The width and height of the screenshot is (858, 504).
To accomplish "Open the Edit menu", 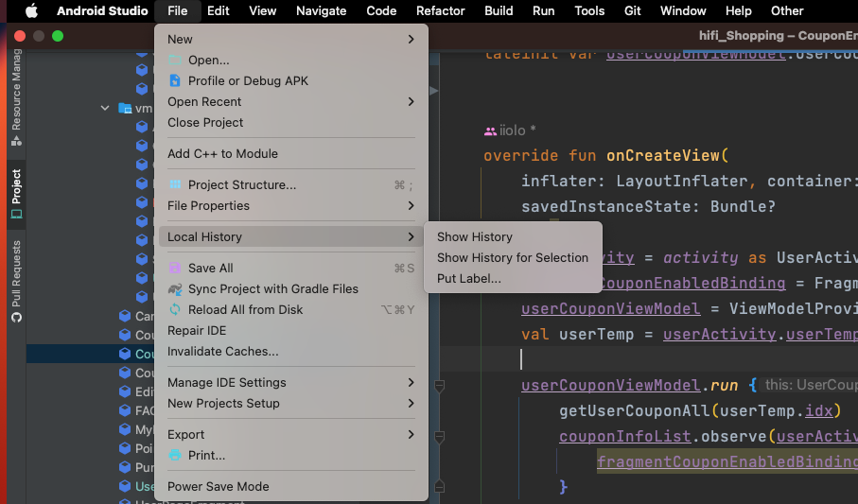I will pos(218,11).
